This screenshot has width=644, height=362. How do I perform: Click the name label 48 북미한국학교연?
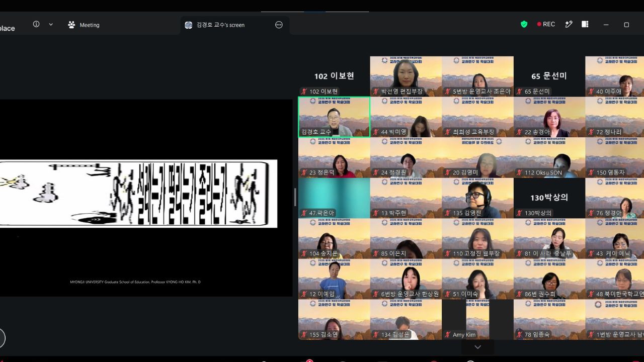tap(620, 294)
